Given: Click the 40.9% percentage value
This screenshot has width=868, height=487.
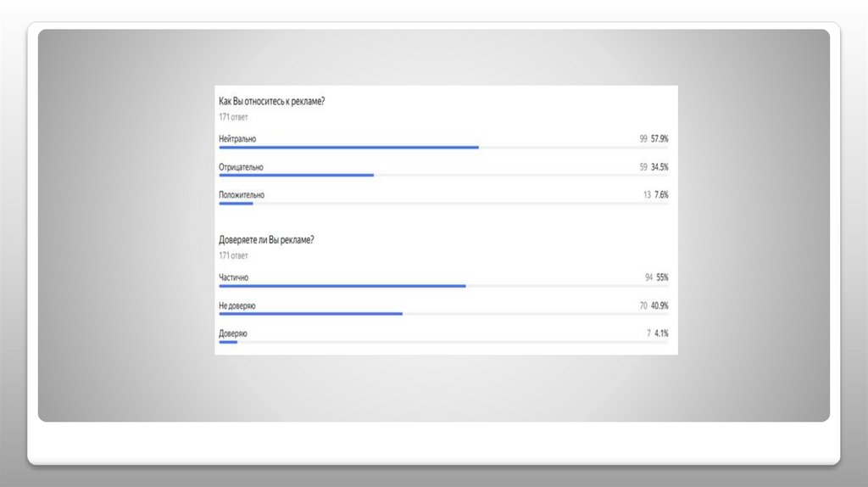Looking at the screenshot, I should pyautogui.click(x=660, y=305).
